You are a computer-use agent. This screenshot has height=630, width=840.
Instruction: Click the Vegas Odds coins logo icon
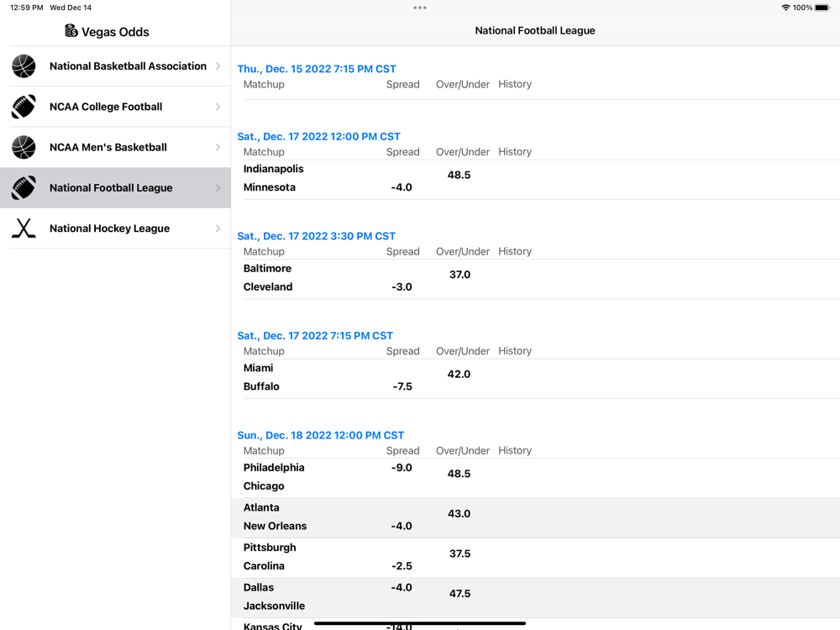click(71, 31)
